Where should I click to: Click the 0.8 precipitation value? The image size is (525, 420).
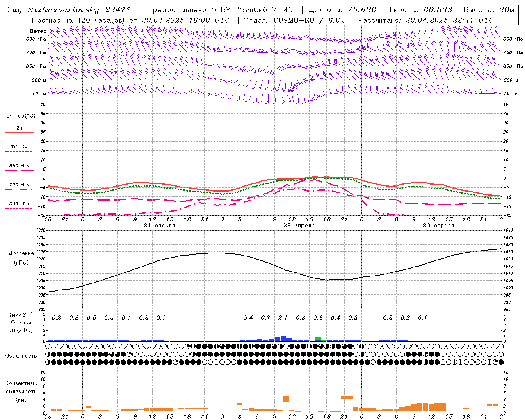pyautogui.click(x=318, y=317)
